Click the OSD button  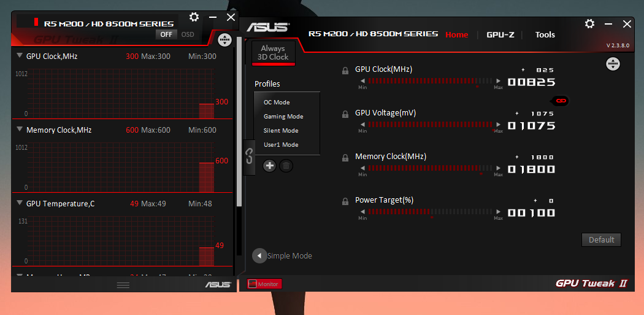[x=188, y=34]
